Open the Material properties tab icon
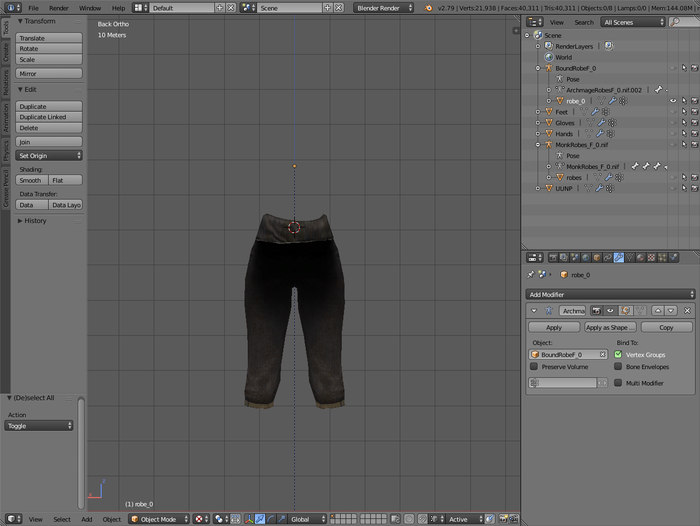700x526 pixels. point(640,257)
